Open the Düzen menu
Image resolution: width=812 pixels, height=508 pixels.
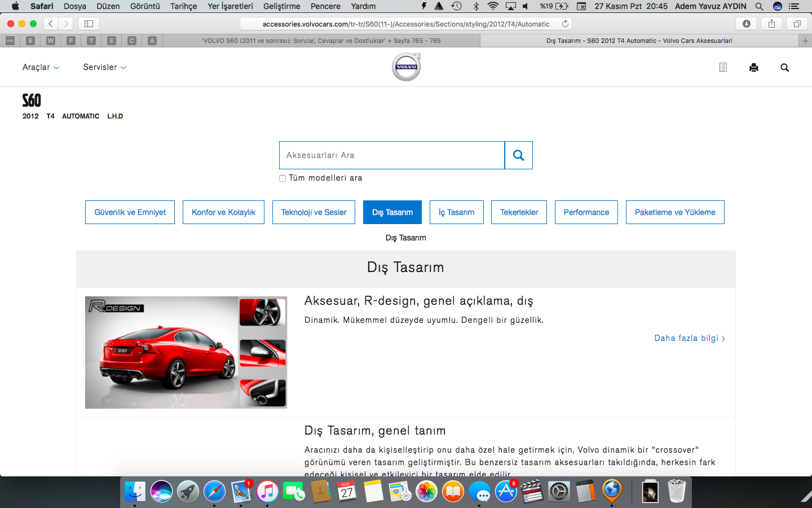pyautogui.click(x=108, y=6)
